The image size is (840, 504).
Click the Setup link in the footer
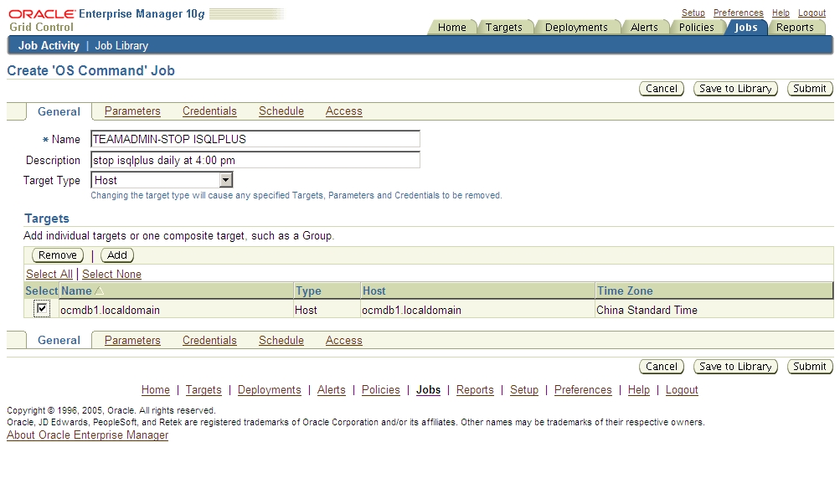point(524,390)
